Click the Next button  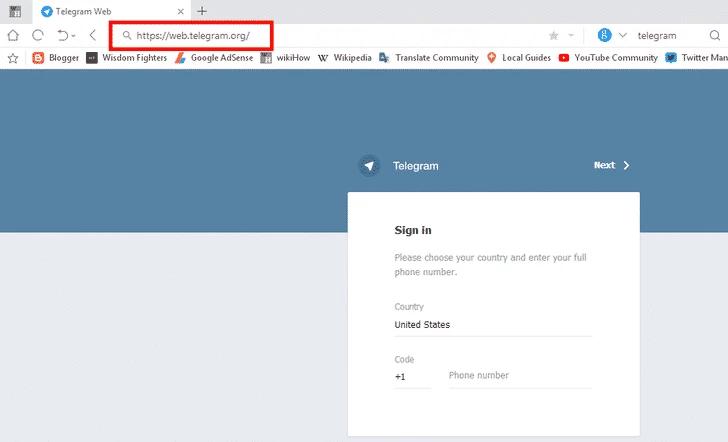[611, 165]
